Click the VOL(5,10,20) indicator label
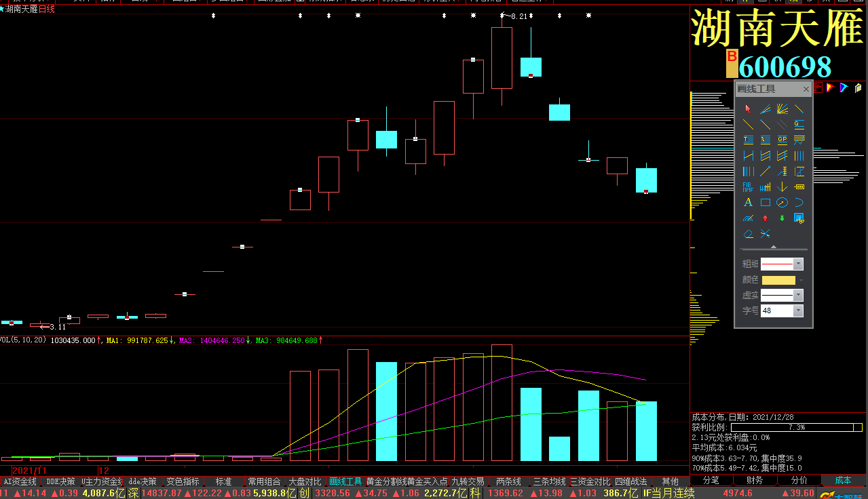 (x=24, y=340)
